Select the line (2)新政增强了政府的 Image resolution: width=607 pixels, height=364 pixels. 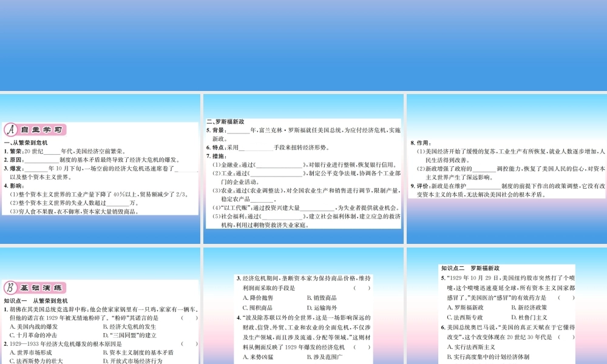pyautogui.click(x=510, y=173)
